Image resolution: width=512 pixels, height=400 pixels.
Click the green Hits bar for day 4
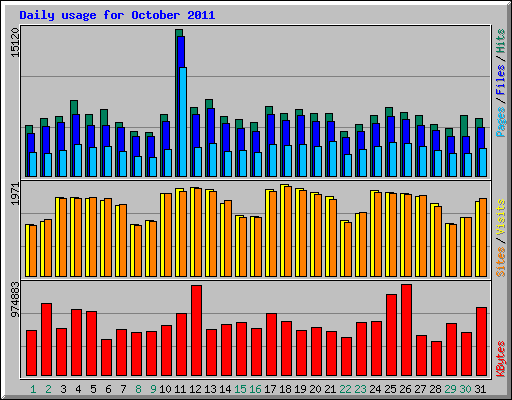pos(72,138)
